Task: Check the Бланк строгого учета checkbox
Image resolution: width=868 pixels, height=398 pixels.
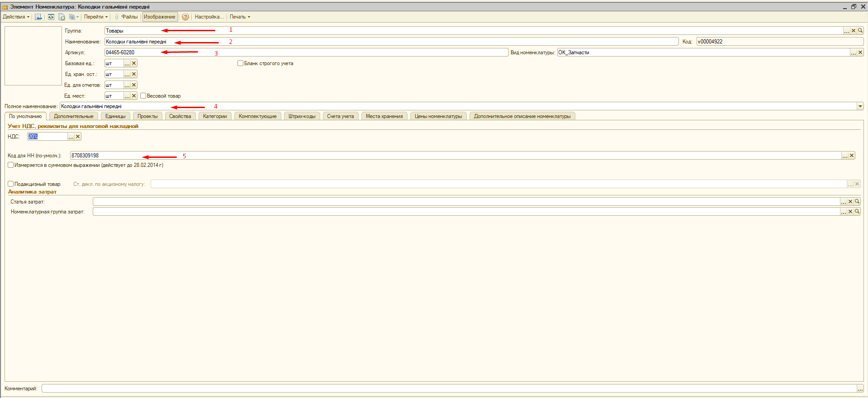Action: pyautogui.click(x=241, y=63)
